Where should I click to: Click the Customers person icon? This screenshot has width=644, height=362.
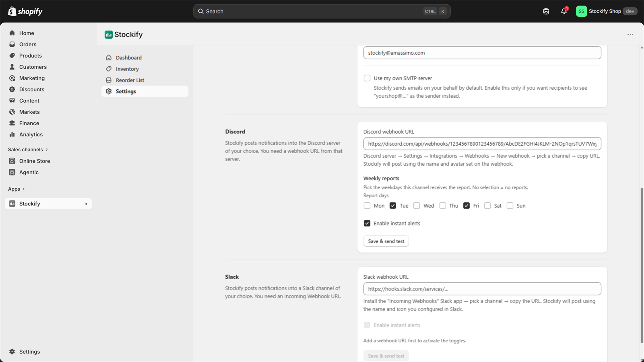(12, 67)
